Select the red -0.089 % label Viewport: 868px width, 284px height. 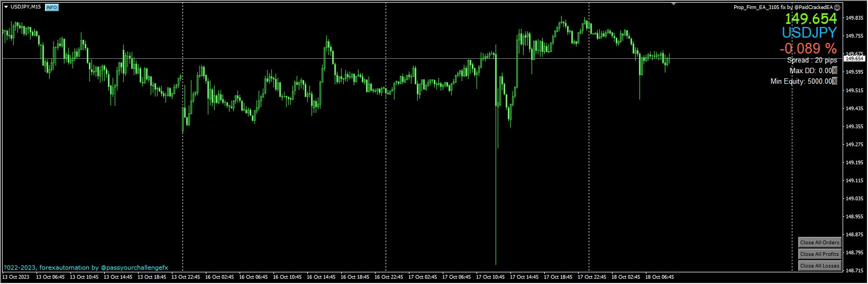pos(808,48)
